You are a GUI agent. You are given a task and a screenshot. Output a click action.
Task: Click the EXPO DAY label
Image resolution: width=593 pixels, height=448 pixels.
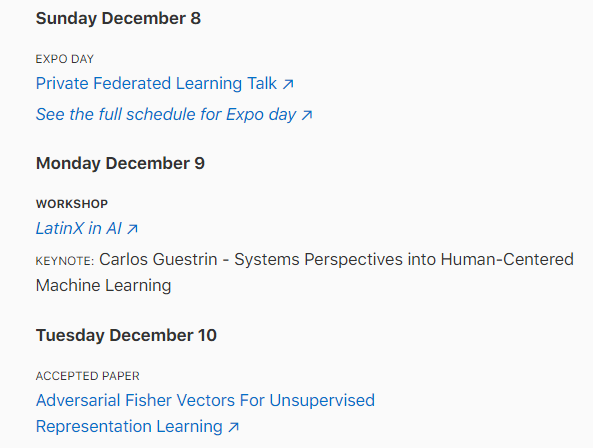[65, 59]
